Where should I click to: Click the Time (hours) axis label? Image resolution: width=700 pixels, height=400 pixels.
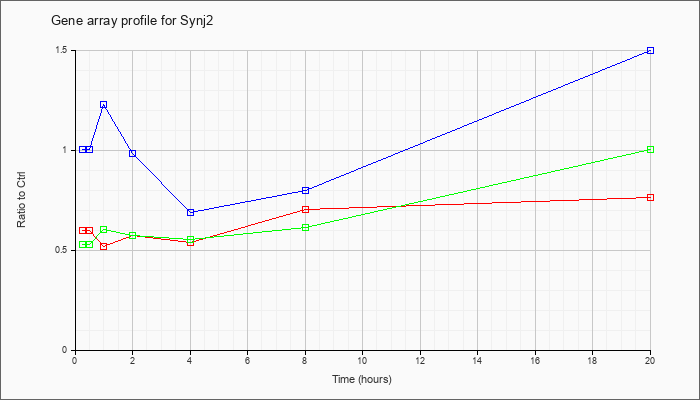362,379
